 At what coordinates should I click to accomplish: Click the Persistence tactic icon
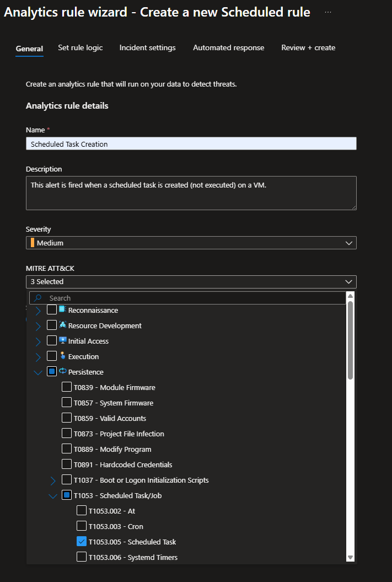(x=62, y=371)
